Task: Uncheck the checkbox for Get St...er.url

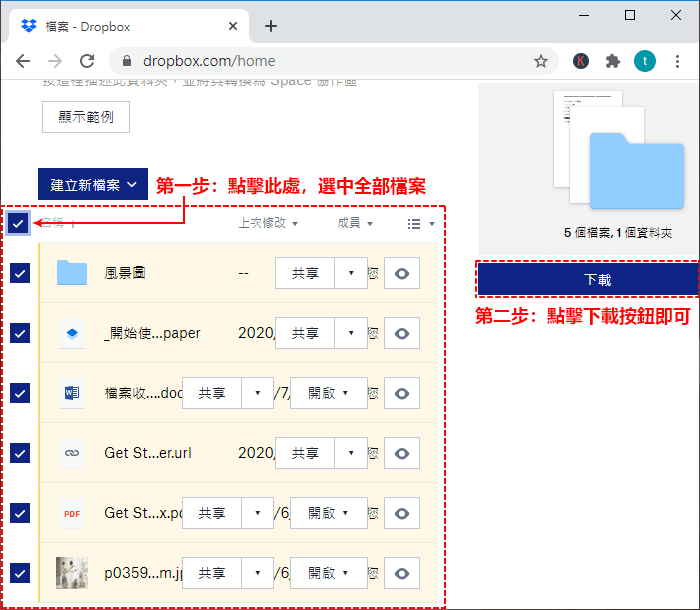Action: pos(20,453)
